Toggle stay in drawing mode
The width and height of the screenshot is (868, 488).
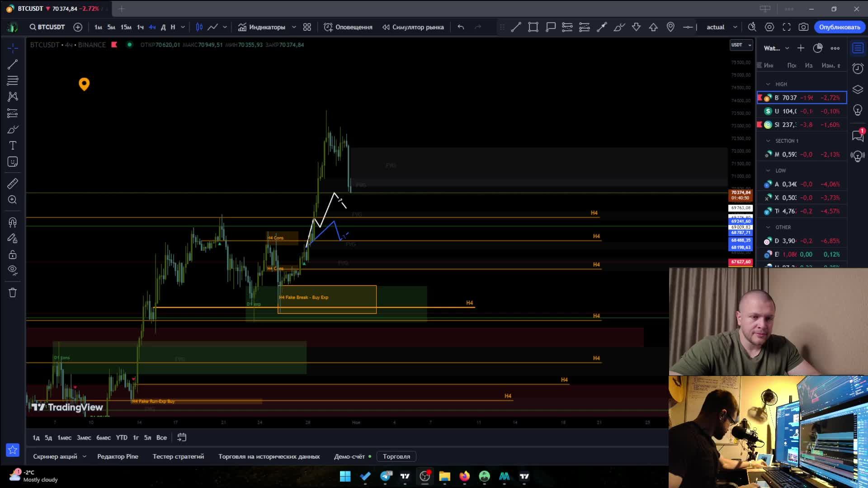point(13,239)
